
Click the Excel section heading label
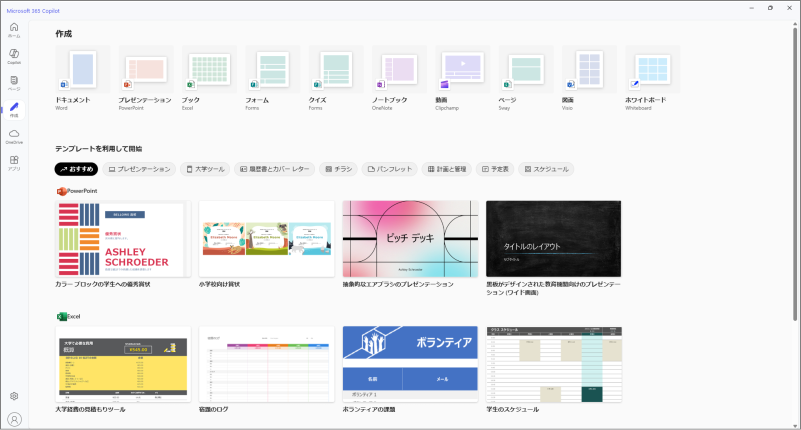(x=74, y=317)
